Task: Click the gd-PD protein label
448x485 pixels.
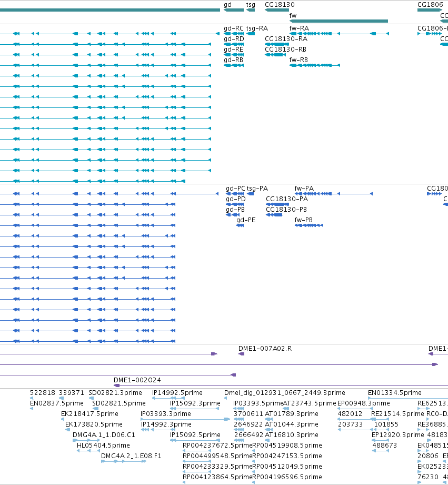Action: tap(236, 199)
